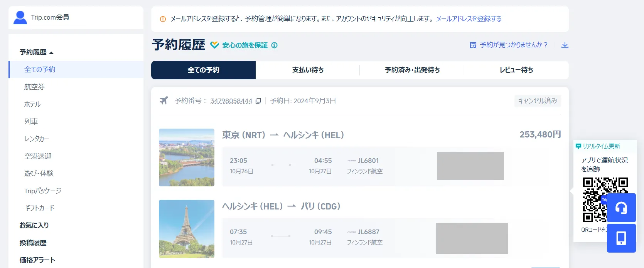Click the airplane icon on booking card
Screen dimensions: 644x268
164,100
